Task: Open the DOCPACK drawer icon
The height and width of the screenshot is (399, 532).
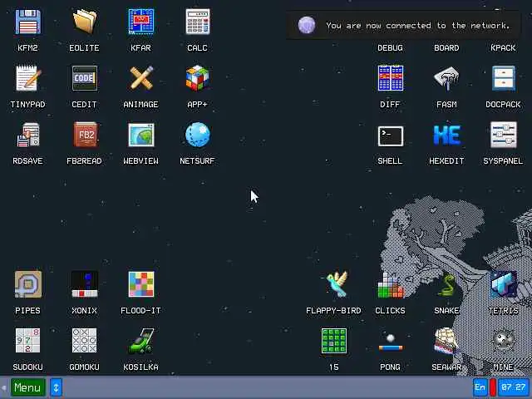Action: click(x=503, y=78)
